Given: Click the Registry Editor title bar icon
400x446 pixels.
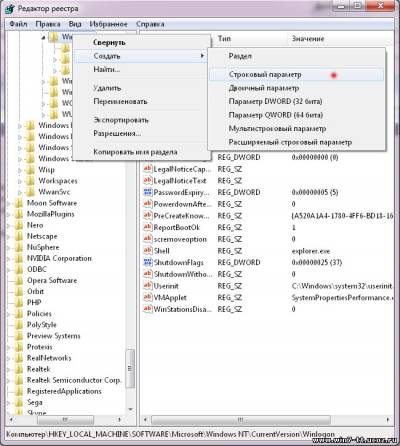Looking at the screenshot, I should click(10, 9).
